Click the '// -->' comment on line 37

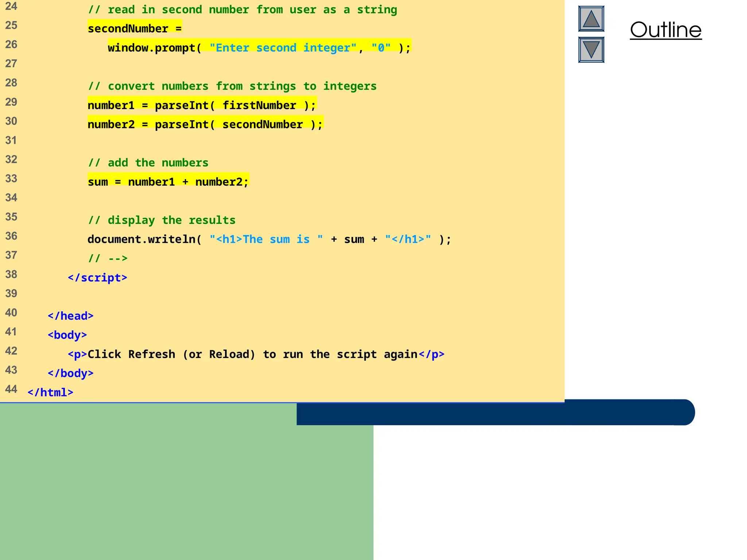pos(108,258)
